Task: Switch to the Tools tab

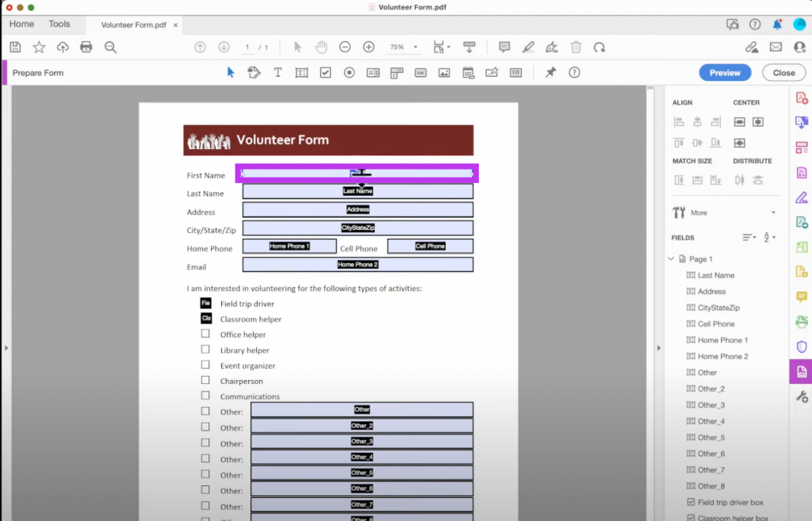Action: (59, 24)
